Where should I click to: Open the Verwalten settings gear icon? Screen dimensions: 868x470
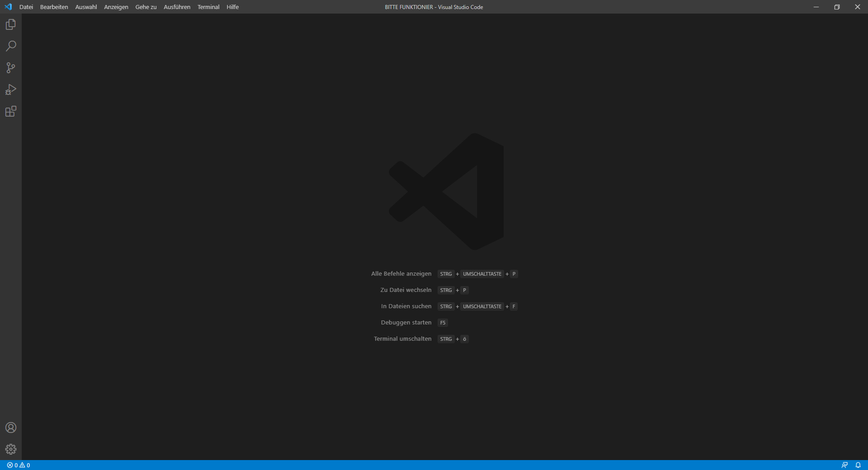point(10,449)
